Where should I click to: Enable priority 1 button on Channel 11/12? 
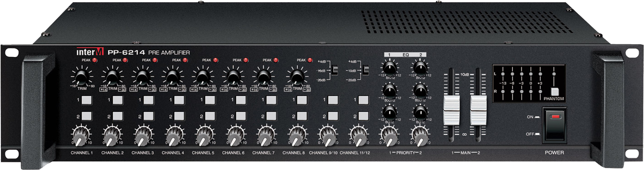363,100
